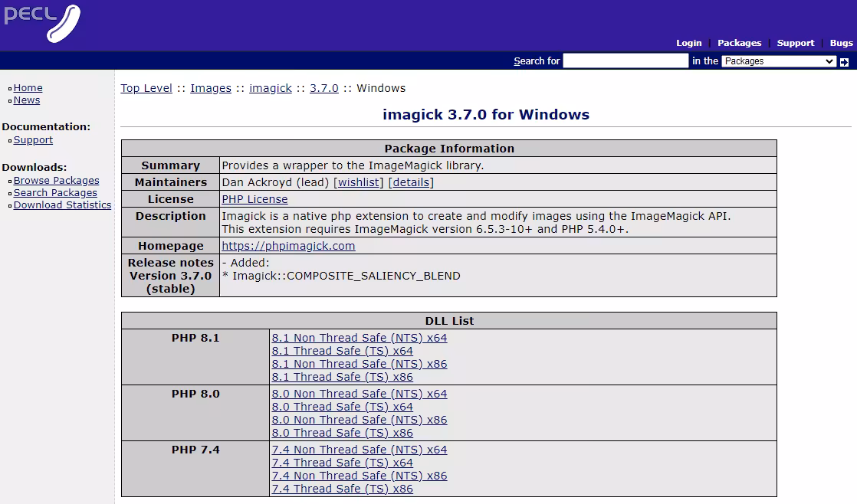Open the Images breadcrumb category

point(211,88)
